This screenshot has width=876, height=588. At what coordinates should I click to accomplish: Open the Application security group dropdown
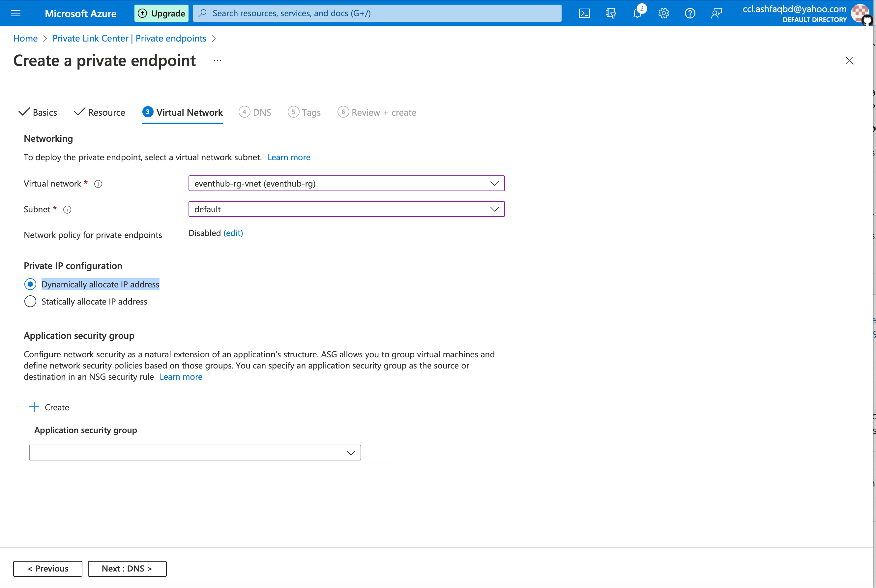[195, 453]
